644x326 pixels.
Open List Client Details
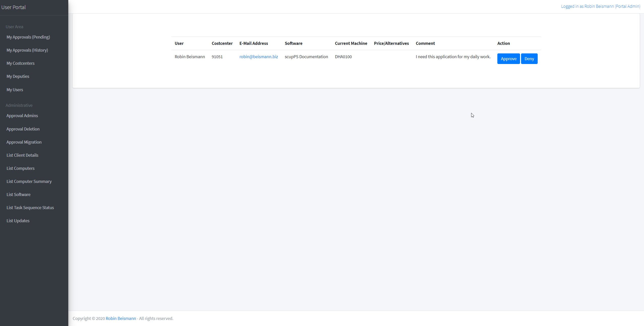pos(22,155)
